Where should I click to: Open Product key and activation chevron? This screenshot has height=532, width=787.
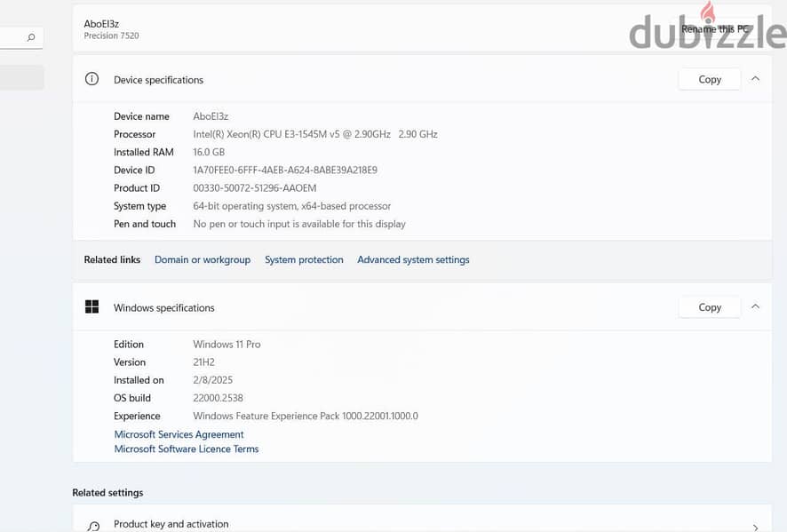click(x=755, y=528)
